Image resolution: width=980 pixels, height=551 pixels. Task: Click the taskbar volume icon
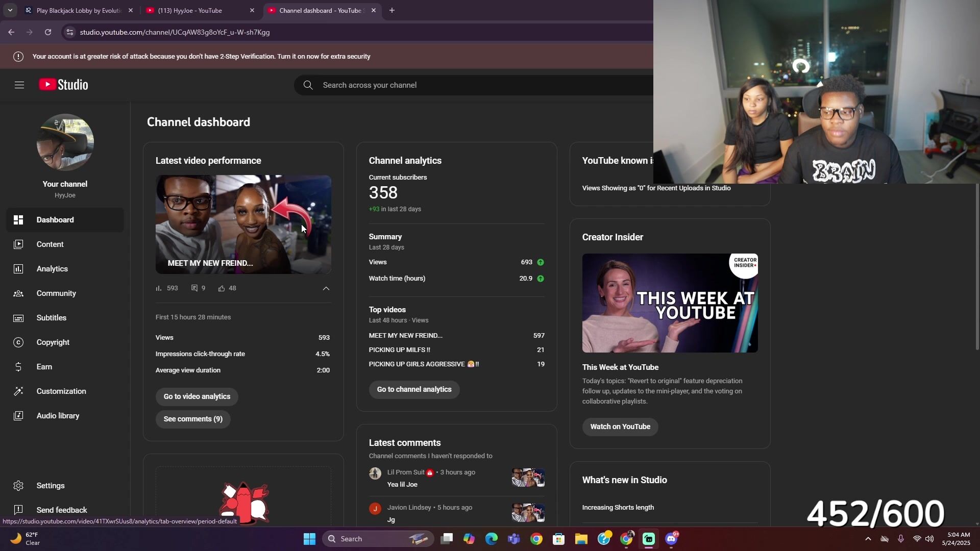click(x=929, y=539)
